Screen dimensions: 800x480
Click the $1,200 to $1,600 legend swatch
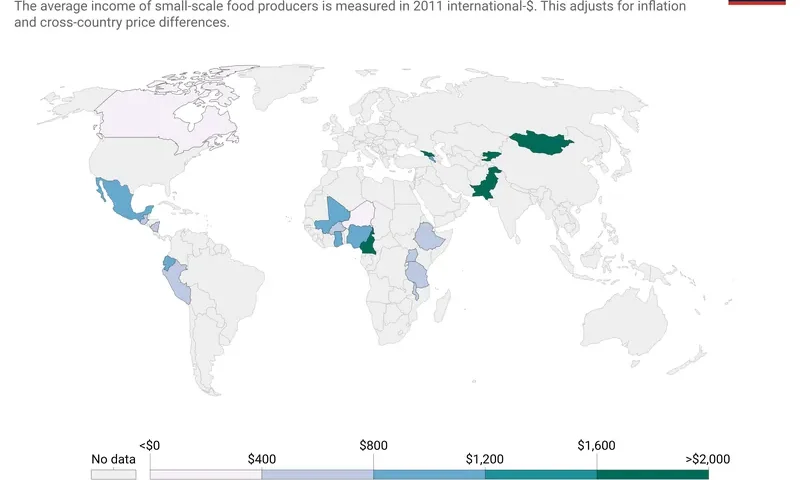541,474
